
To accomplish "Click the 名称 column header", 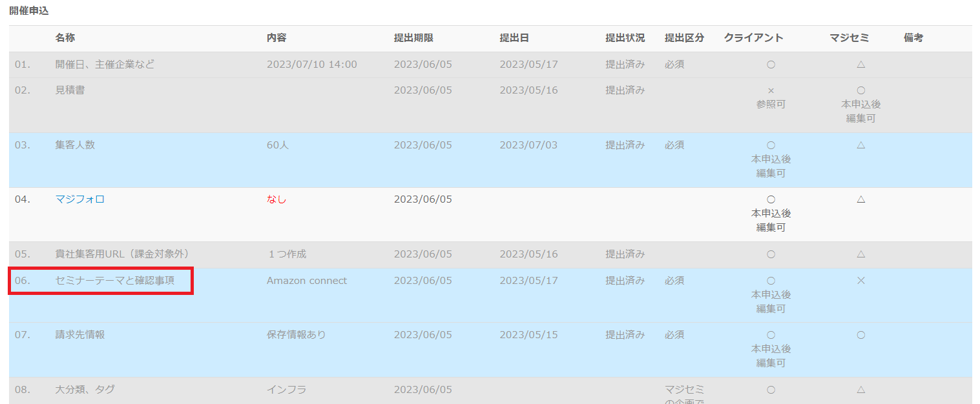I will pyautogui.click(x=65, y=38).
